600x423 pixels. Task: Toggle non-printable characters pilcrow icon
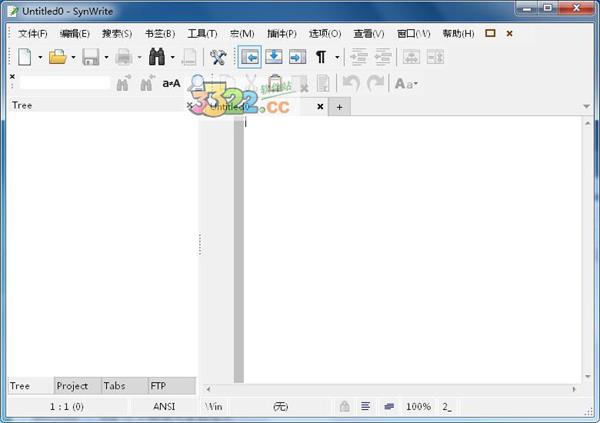(x=321, y=57)
